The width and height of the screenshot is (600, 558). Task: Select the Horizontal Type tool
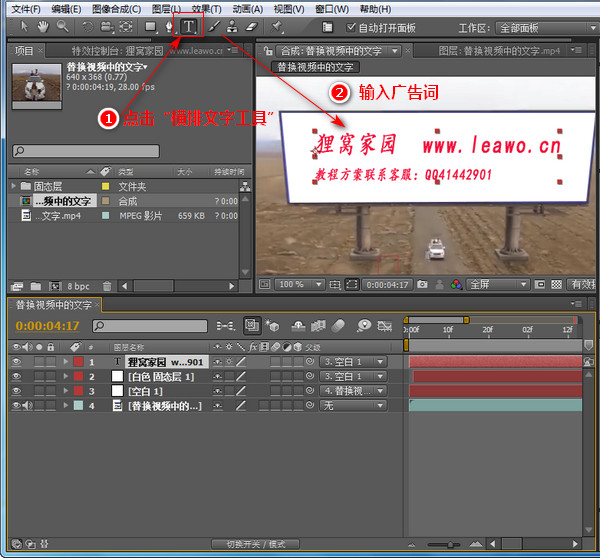pos(189,26)
